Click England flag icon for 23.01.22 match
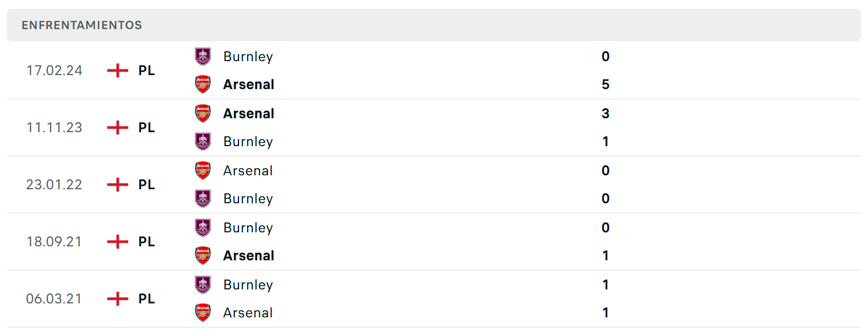Image resolution: width=868 pixels, height=336 pixels. coord(118,185)
